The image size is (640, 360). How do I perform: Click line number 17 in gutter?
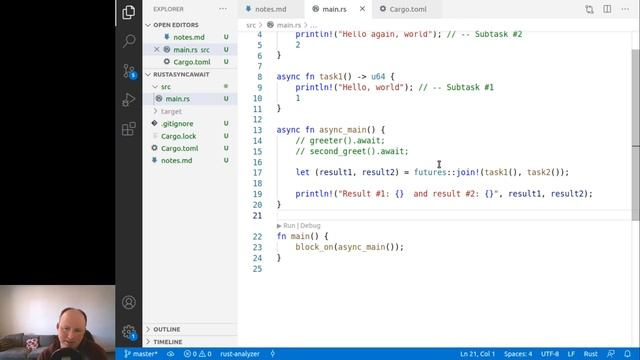pyautogui.click(x=257, y=173)
